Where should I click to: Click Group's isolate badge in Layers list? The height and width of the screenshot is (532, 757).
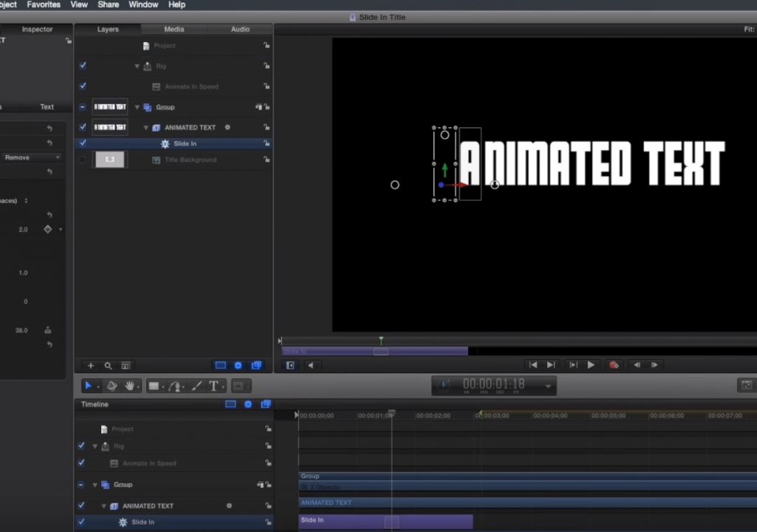[x=259, y=106]
